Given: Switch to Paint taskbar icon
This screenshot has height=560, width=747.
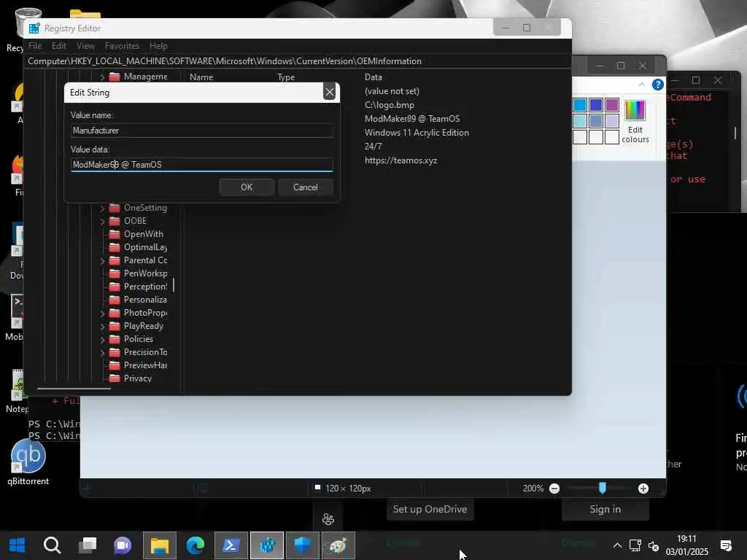Looking at the screenshot, I should tap(338, 545).
